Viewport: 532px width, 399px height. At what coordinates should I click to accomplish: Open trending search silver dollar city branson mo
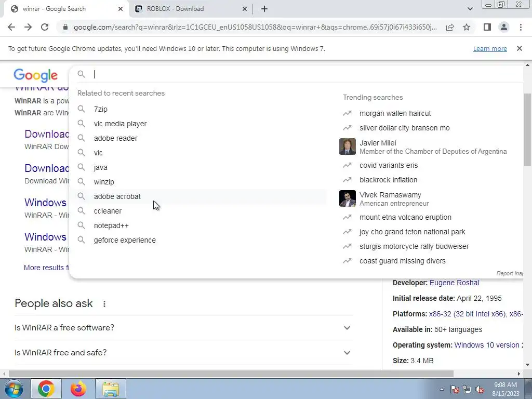[x=404, y=128]
